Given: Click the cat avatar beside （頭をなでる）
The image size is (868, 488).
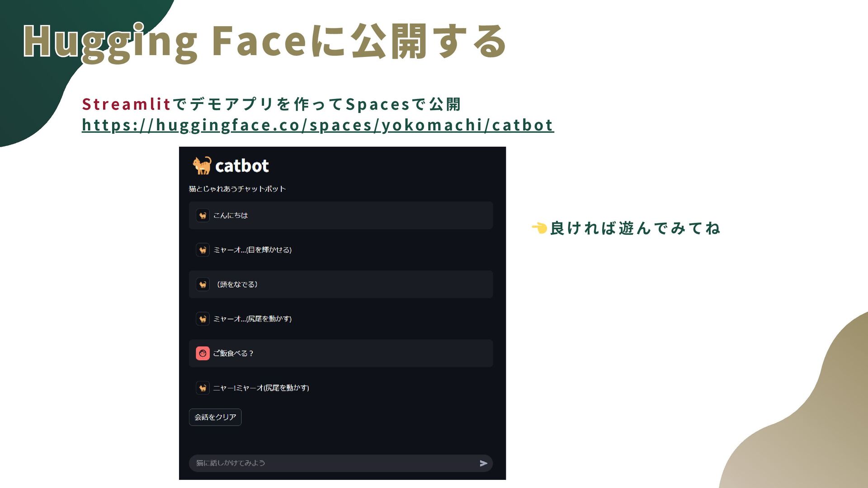Looking at the screenshot, I should (x=203, y=284).
